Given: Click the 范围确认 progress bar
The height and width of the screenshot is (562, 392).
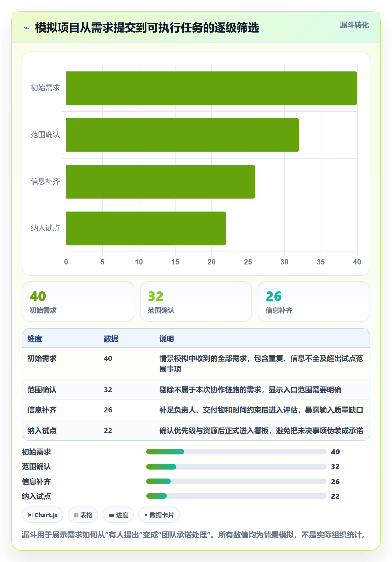Looking at the screenshot, I should click(x=236, y=466).
